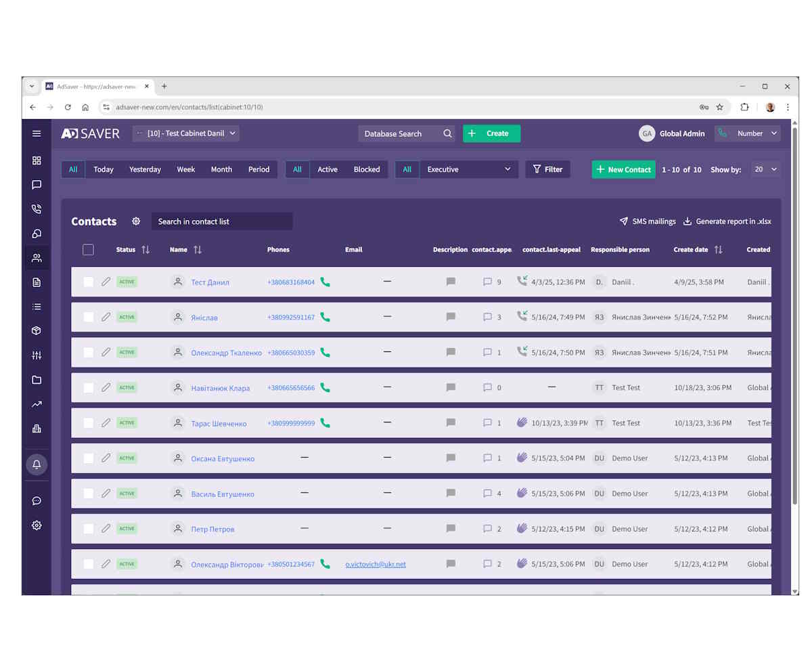Check the box for Тест Данил
The image size is (812, 652).
pyautogui.click(x=89, y=282)
